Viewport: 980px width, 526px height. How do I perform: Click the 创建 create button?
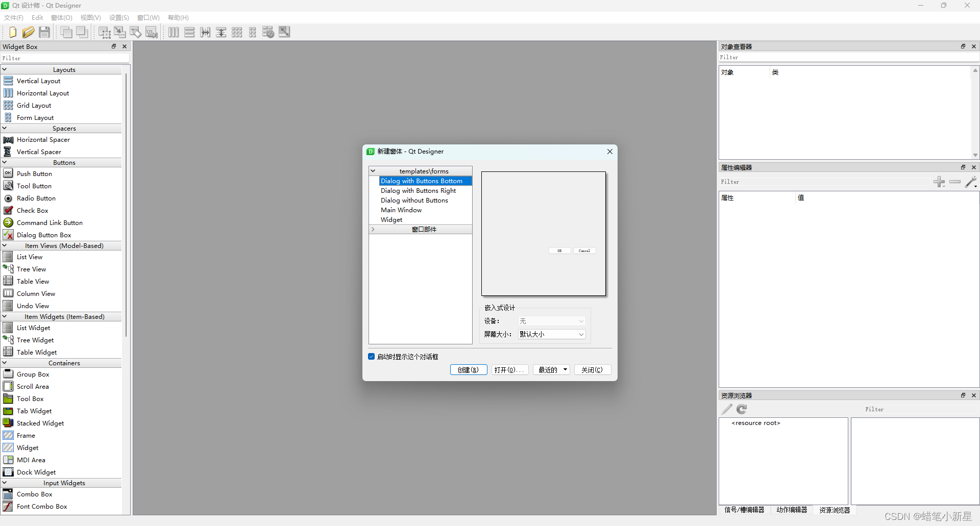(x=468, y=369)
